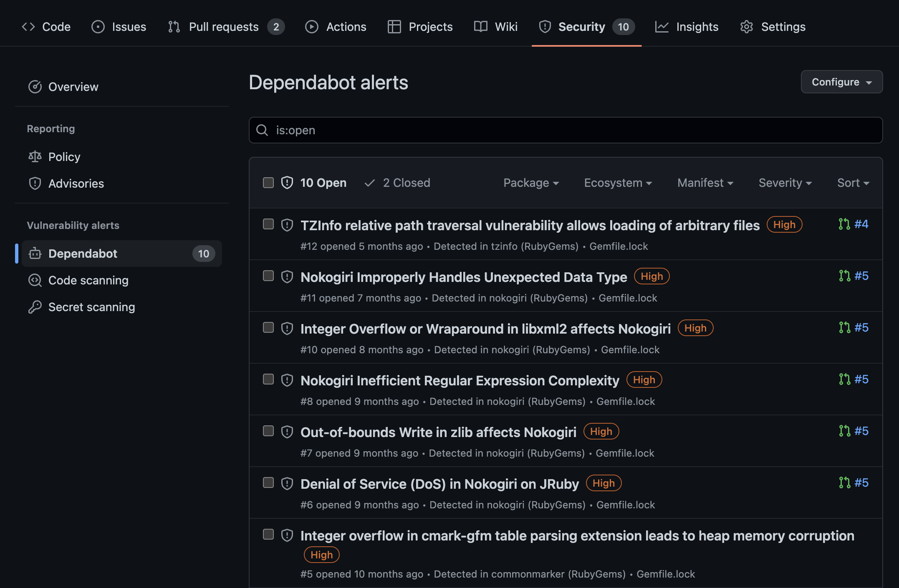899x588 pixels.
Task: Click the Dependabot robot icon in sidebar
Action: (x=35, y=254)
